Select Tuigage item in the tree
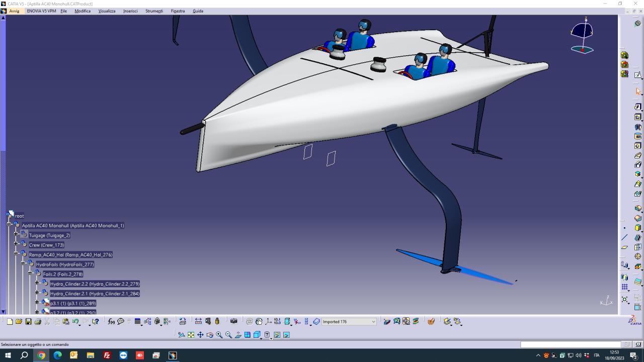Image resolution: width=644 pixels, height=362 pixels. [x=49, y=235]
